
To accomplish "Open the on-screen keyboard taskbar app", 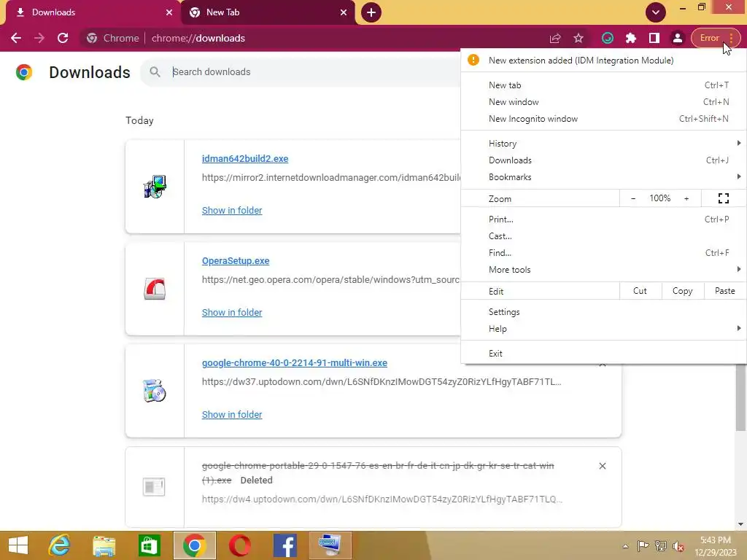I will (x=330, y=545).
